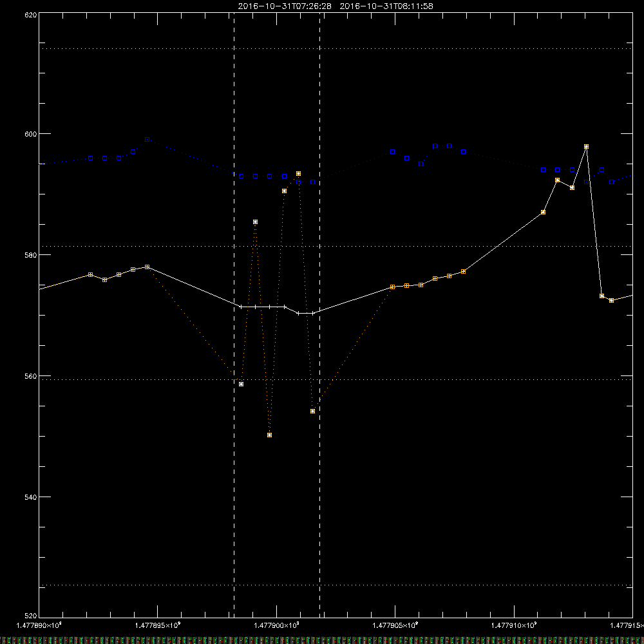Select the 520 y-axis label
644x644 pixels.
31,616
